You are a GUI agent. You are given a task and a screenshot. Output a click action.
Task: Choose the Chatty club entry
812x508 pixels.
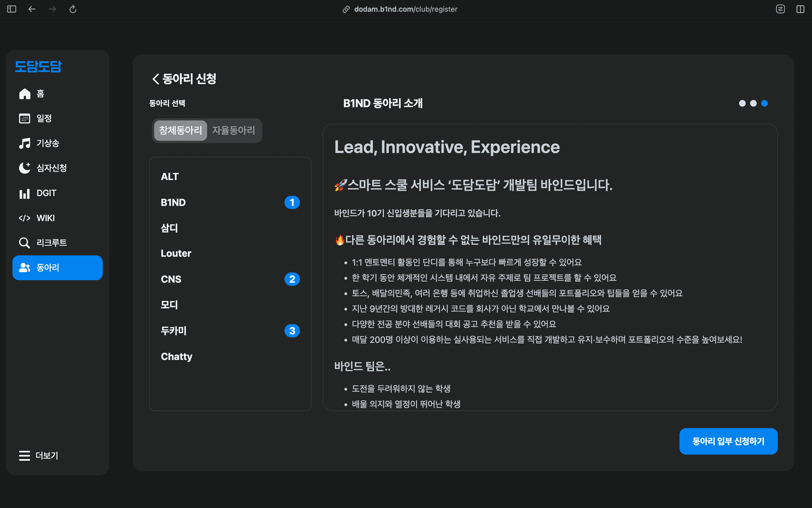[x=176, y=356]
